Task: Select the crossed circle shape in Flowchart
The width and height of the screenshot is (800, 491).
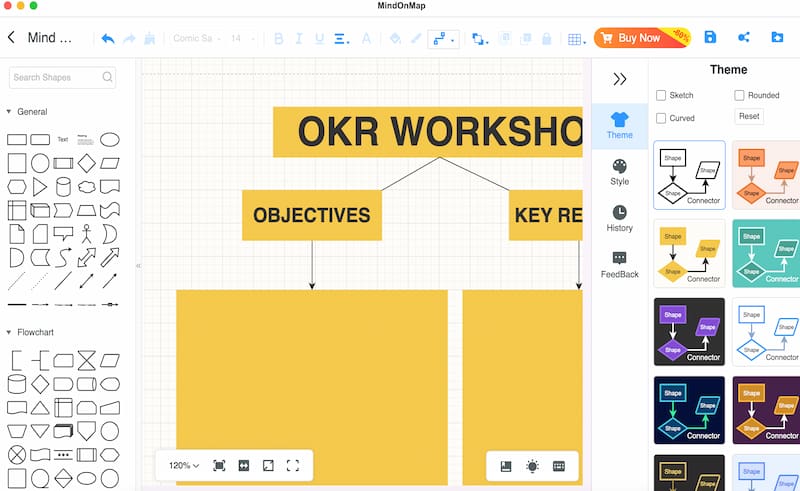Action: tap(17, 454)
